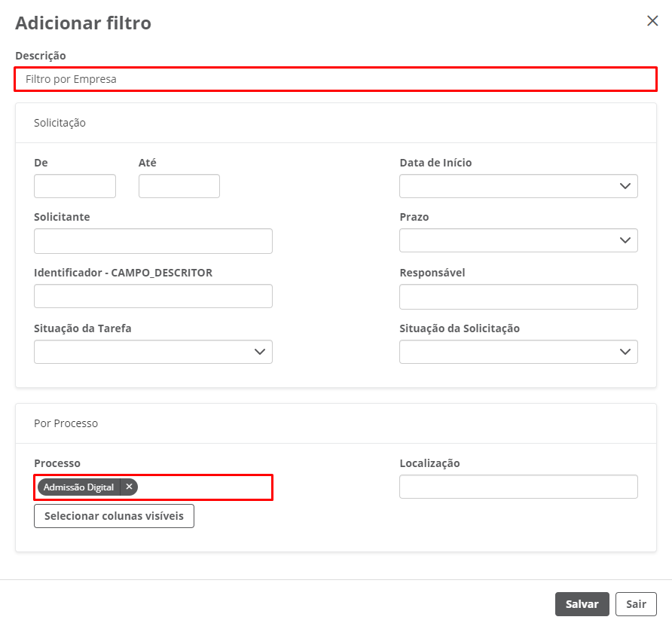The width and height of the screenshot is (672, 626).
Task: Click the Data de Início dropdown chevron
Action: click(625, 186)
